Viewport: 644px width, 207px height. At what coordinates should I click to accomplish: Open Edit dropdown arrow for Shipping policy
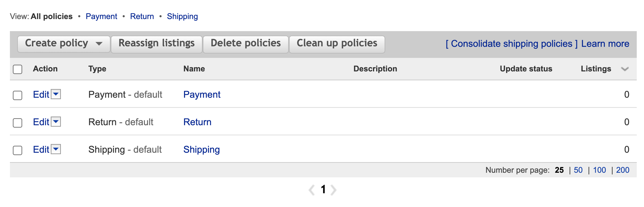[56, 149]
